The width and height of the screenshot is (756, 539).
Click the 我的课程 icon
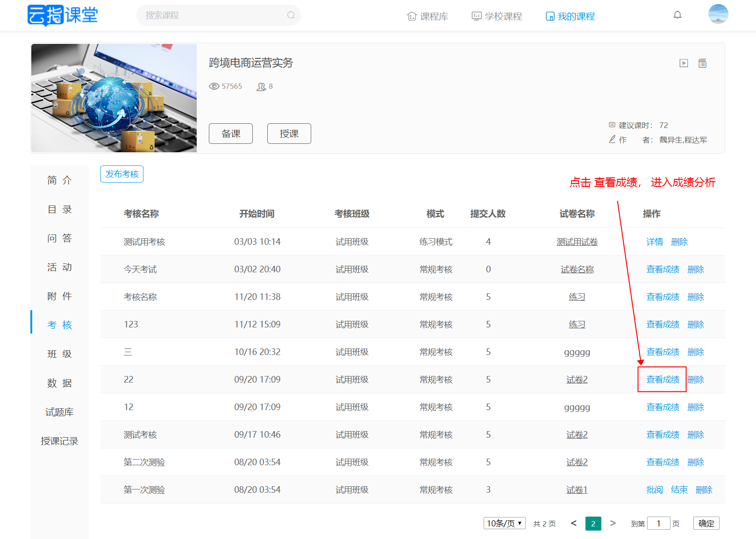pyautogui.click(x=550, y=16)
